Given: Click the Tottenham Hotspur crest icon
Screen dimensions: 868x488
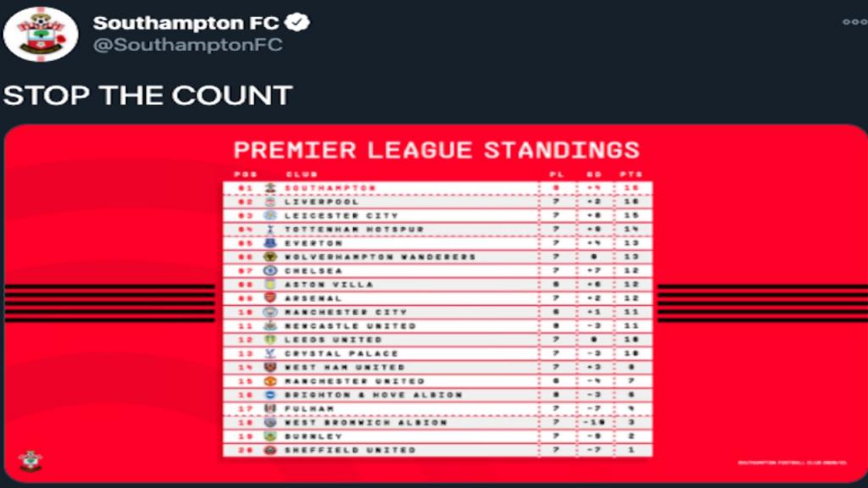Looking at the screenshot, I should pyautogui.click(x=270, y=230).
